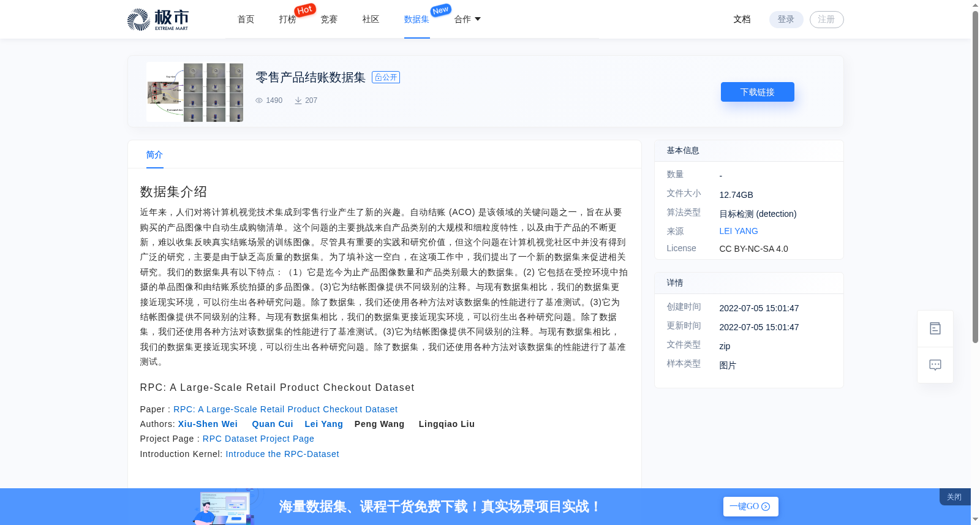Click the New badge above 数据集
The image size is (980, 525).
pos(440,10)
